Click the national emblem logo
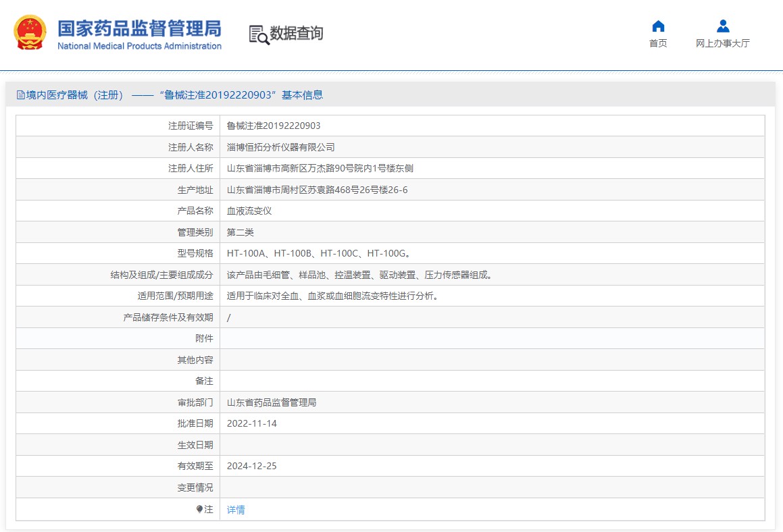This screenshot has height=532, width=783. (30, 32)
